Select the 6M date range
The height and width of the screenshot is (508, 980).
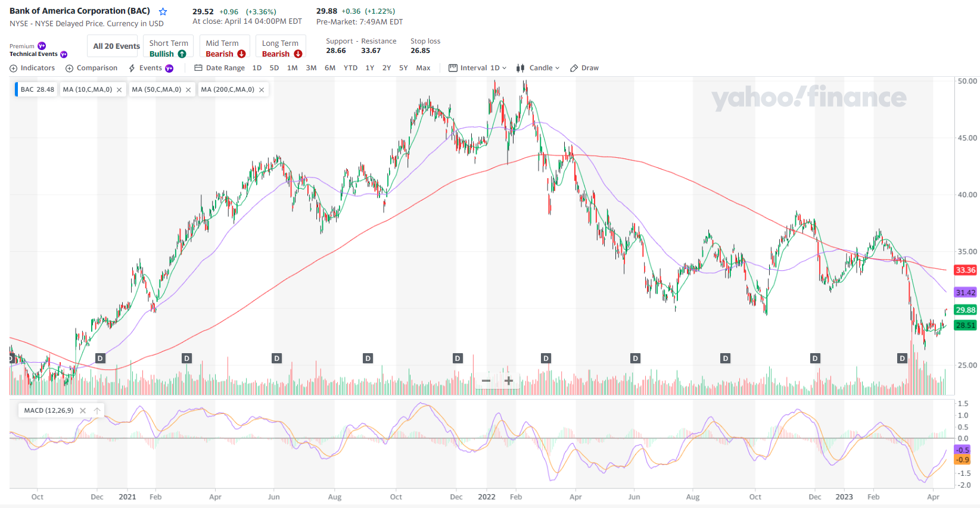pos(330,68)
